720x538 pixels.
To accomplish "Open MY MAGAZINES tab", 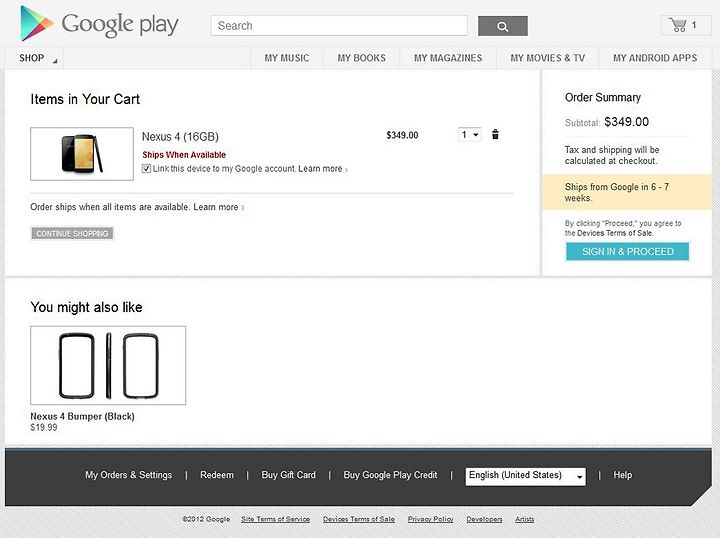I will [x=448, y=58].
